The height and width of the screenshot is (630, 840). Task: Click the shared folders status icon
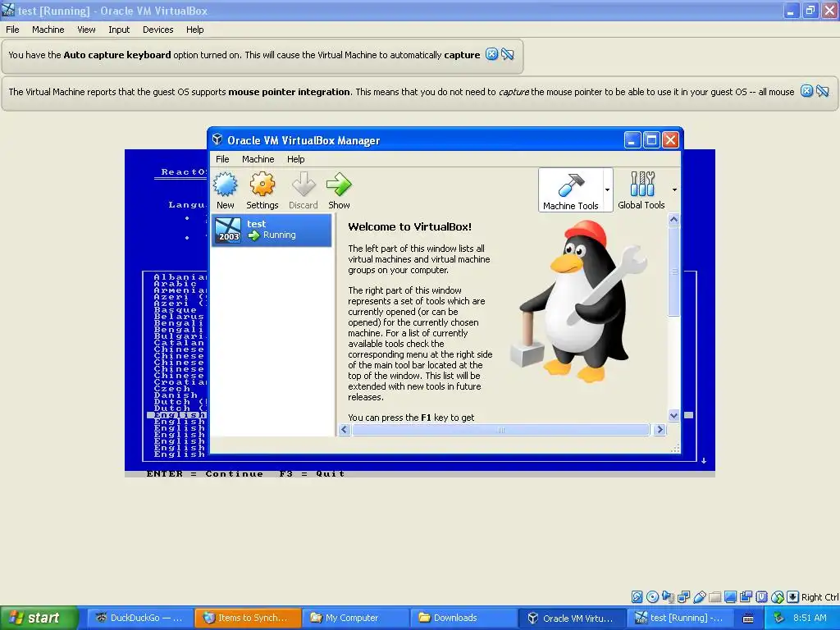pos(715,597)
